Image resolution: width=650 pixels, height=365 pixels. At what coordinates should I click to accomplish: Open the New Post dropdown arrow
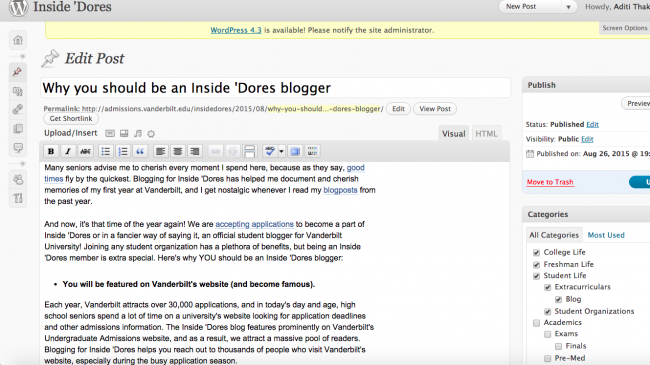tap(569, 7)
